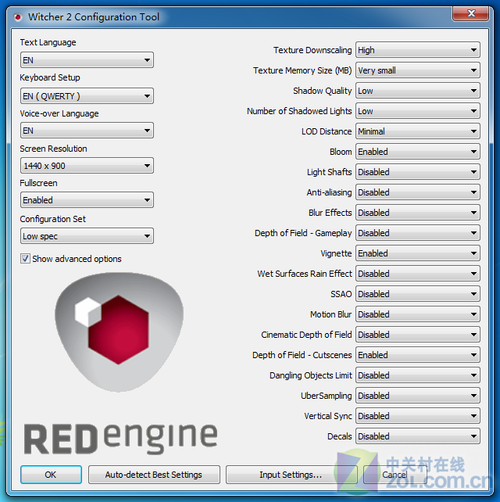The width and height of the screenshot is (500, 502).
Task: Change the SSAO setting
Action: (x=418, y=294)
